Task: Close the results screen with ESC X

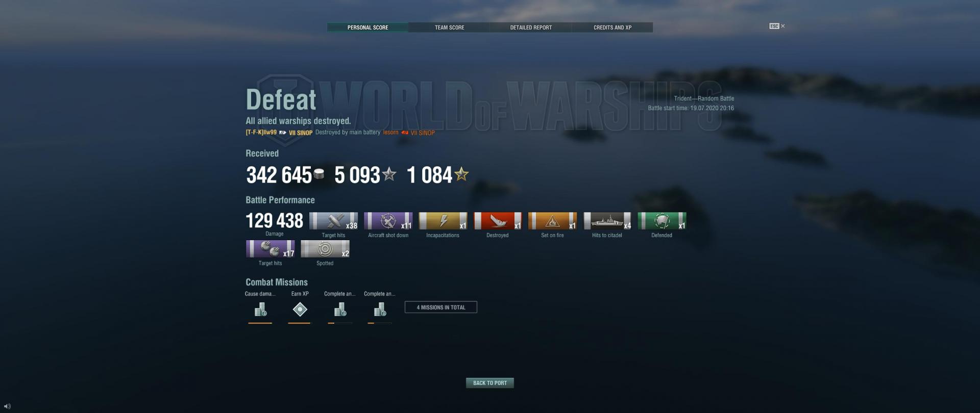Action: coord(777,26)
